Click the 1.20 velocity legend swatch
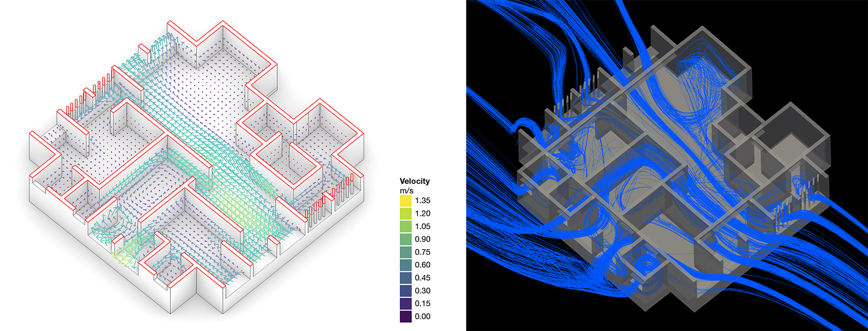 click(x=406, y=213)
